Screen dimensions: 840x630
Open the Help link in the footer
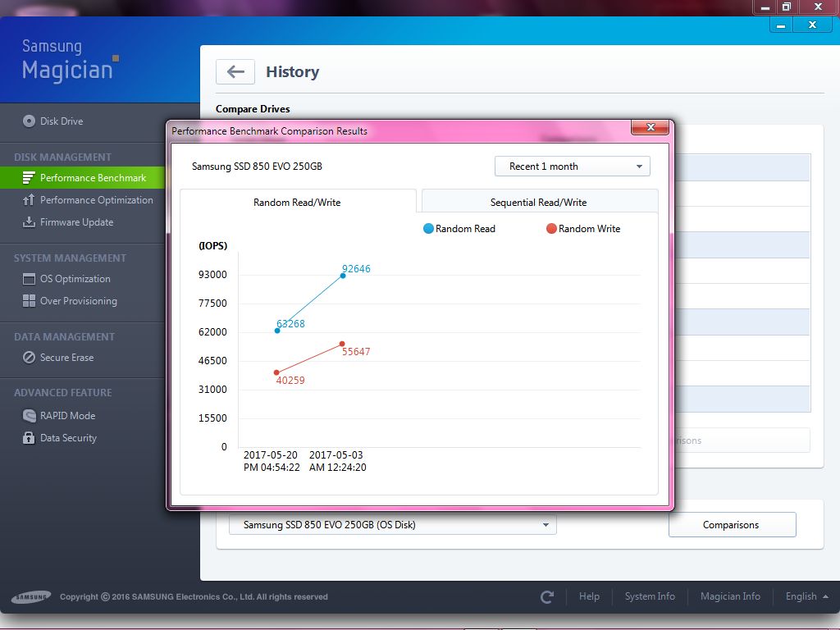point(589,596)
